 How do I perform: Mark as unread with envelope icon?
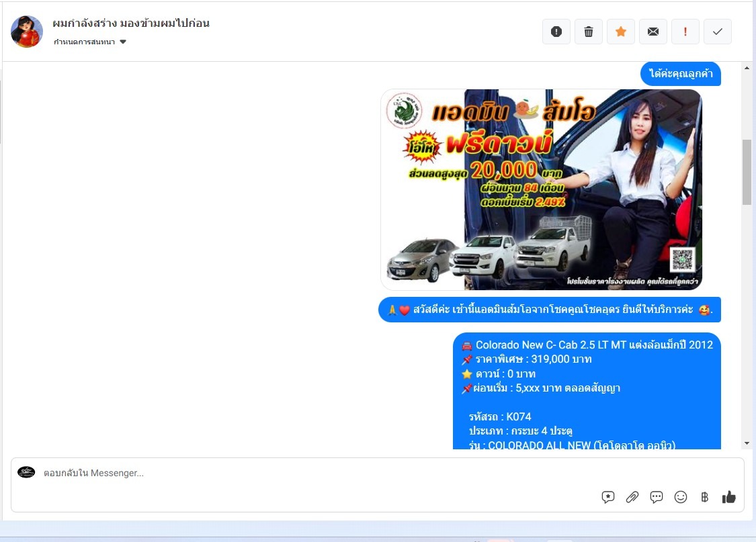pyautogui.click(x=653, y=32)
